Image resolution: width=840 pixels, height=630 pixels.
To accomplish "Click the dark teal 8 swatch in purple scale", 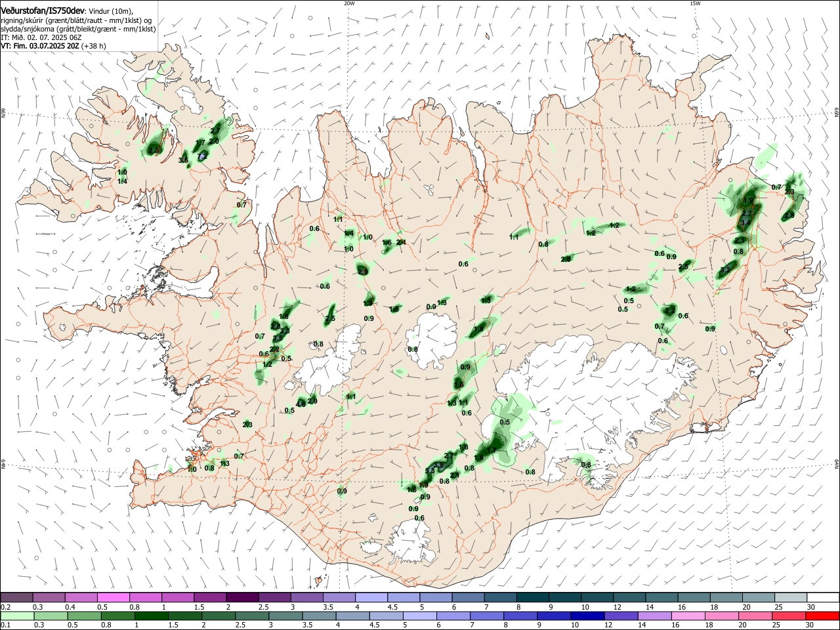I will 533,597.
